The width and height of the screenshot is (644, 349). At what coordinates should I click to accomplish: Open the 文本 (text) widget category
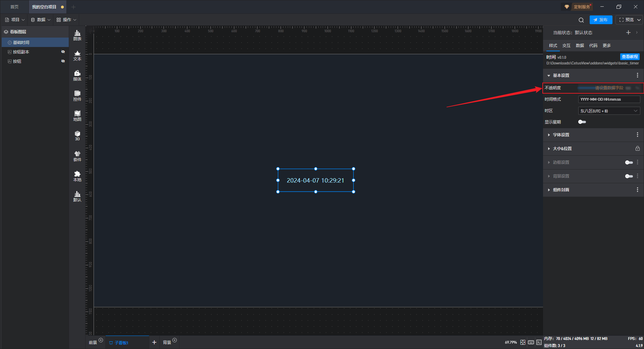click(x=77, y=55)
